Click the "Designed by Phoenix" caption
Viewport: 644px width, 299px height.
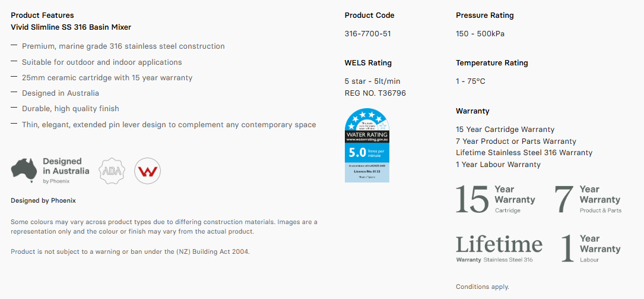(x=43, y=200)
